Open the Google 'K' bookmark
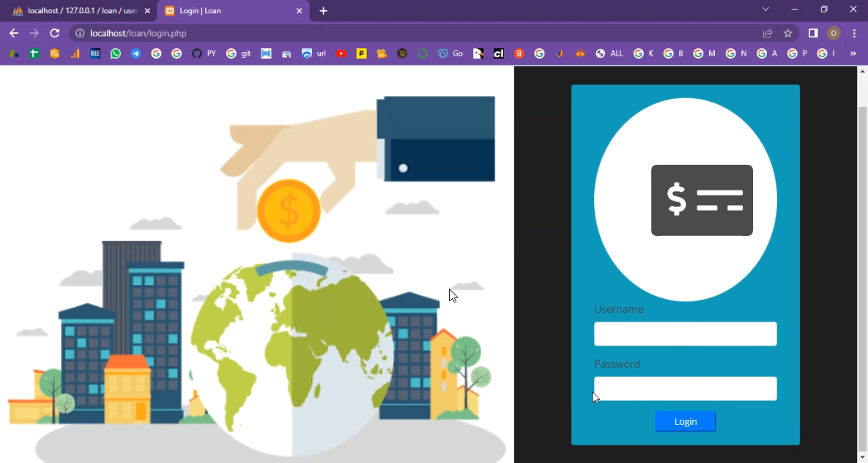 point(644,53)
